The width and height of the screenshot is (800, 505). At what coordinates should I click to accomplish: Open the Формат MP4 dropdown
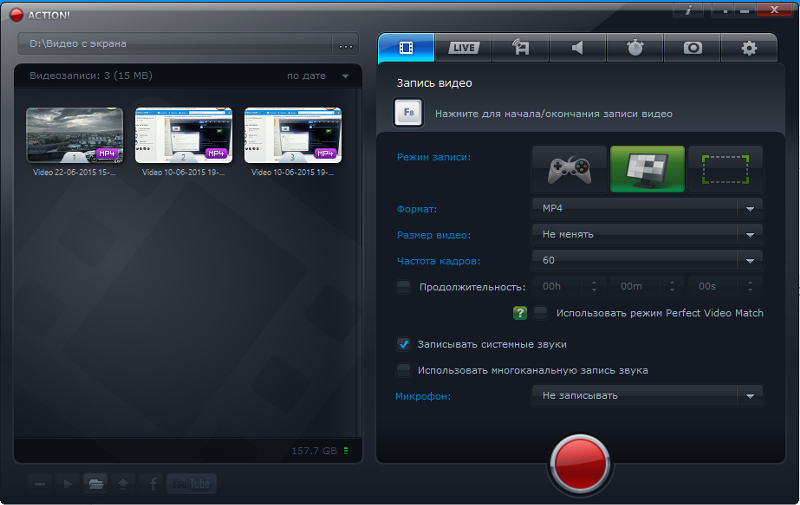pos(647,208)
